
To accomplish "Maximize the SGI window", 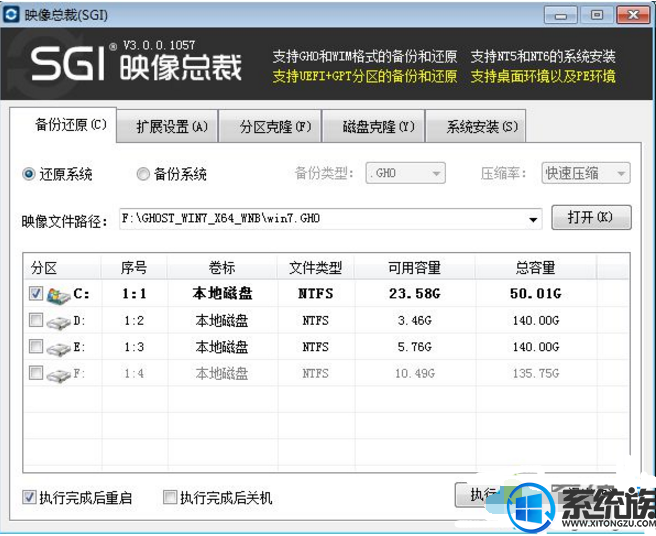I will point(597,15).
